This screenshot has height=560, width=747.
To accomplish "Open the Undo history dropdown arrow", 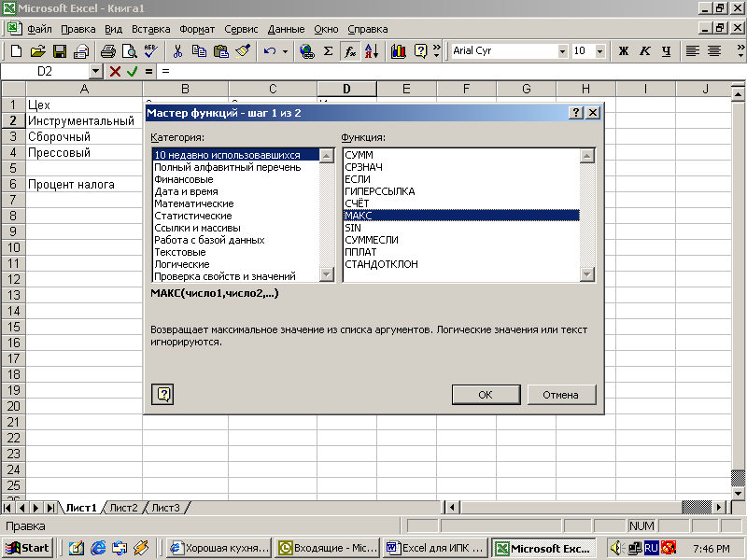I will 285,51.
